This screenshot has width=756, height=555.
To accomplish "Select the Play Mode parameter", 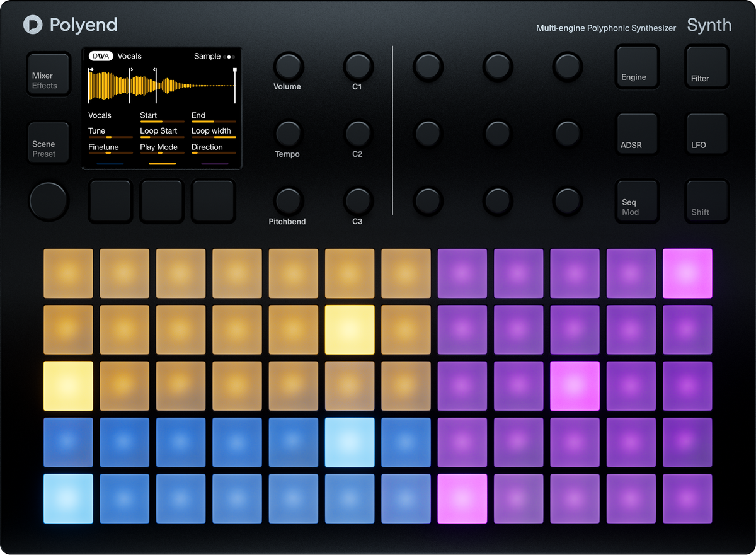I will pos(159,147).
